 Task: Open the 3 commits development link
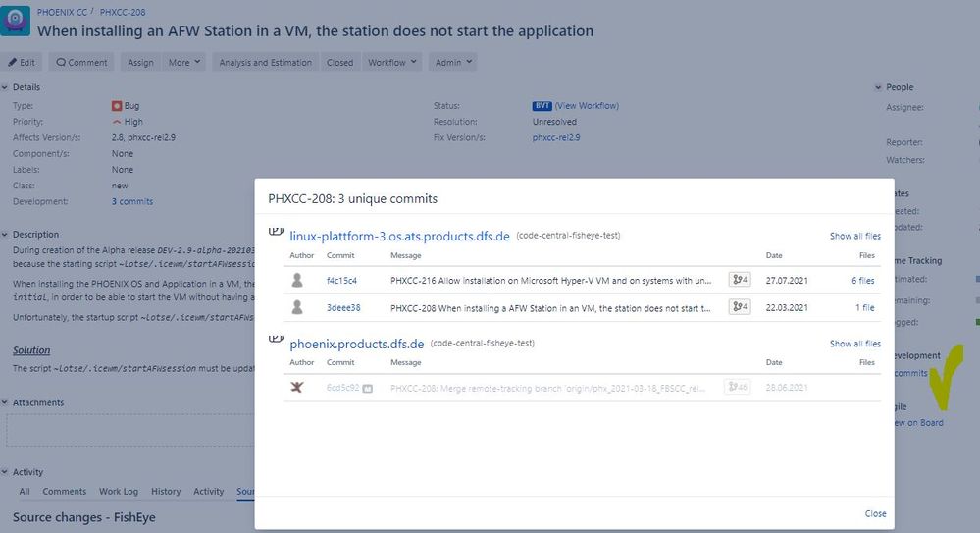[x=131, y=201]
